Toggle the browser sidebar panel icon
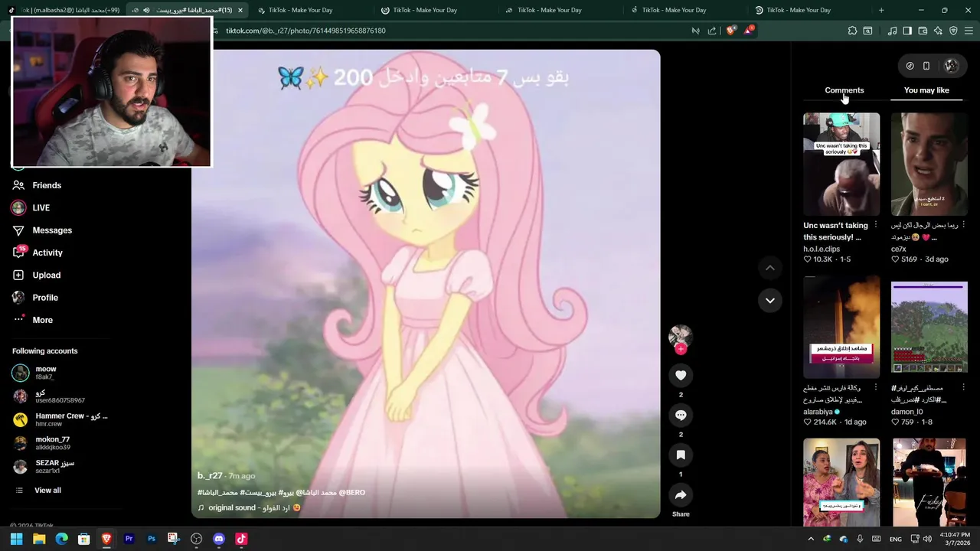980x551 pixels. (x=907, y=31)
